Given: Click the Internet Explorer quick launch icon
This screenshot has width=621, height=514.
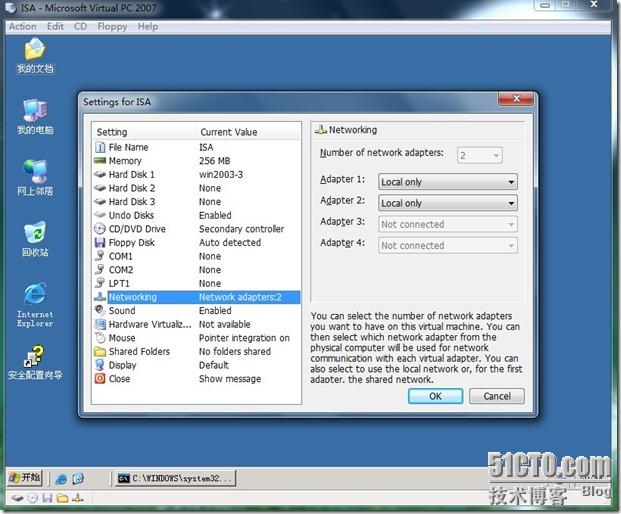Looking at the screenshot, I should pyautogui.click(x=61, y=479).
